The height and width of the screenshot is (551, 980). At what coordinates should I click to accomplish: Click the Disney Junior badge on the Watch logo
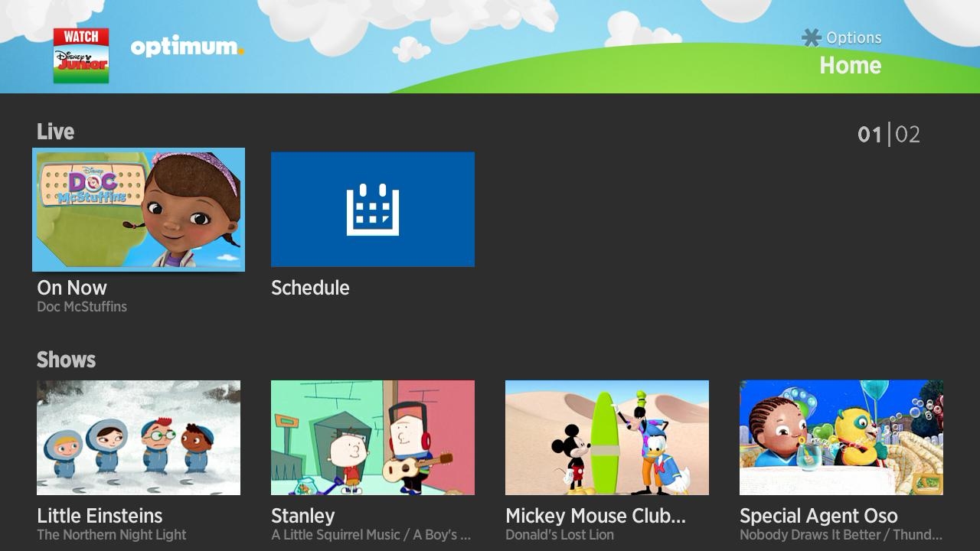pos(80,66)
